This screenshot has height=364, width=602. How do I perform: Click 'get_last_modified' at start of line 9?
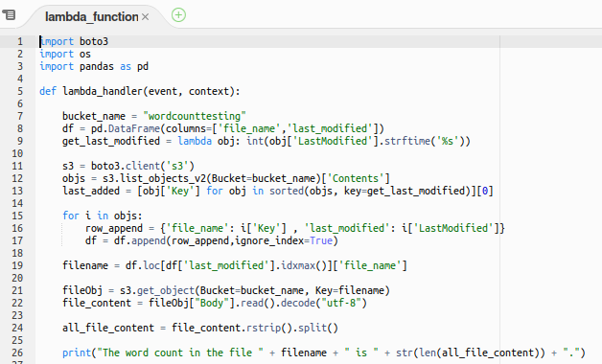point(111,141)
